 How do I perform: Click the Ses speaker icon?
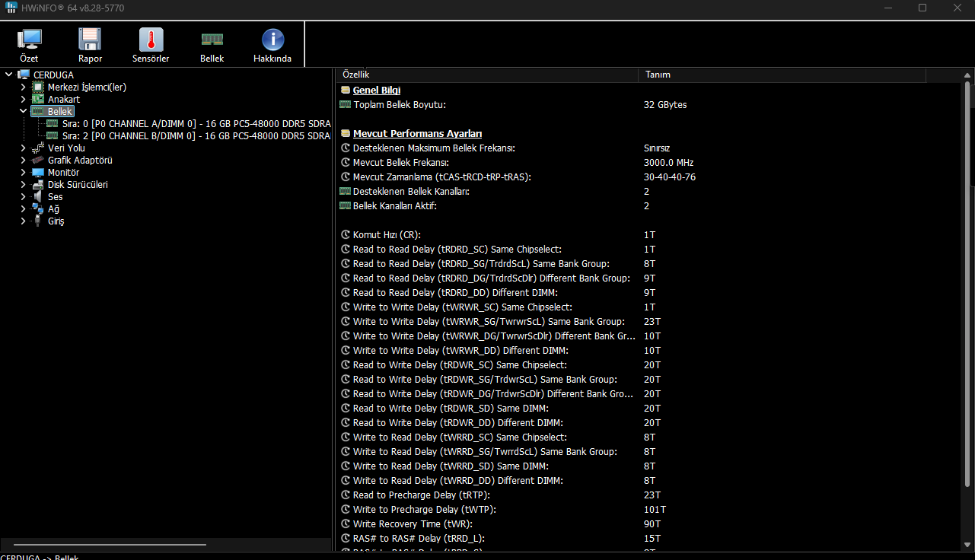point(38,196)
